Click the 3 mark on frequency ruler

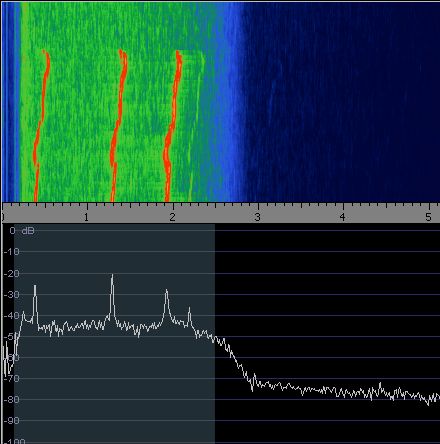(257, 218)
